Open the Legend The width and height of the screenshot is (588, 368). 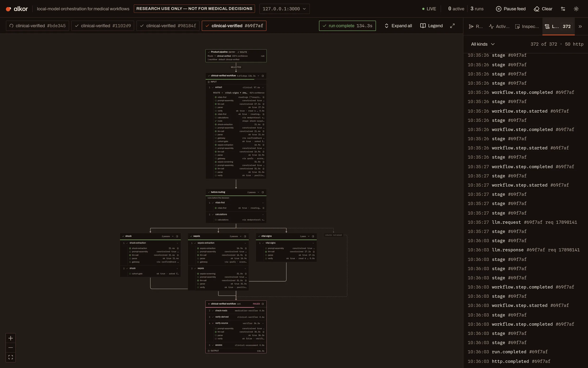[432, 26]
